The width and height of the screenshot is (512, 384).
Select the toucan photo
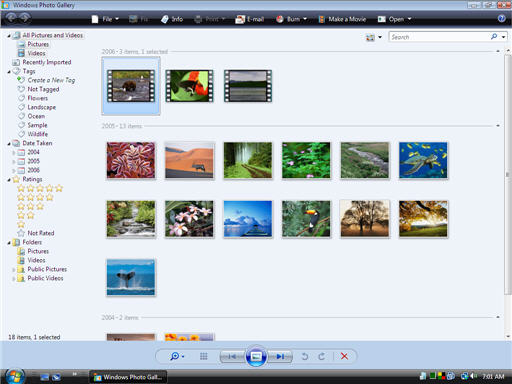pos(306,219)
